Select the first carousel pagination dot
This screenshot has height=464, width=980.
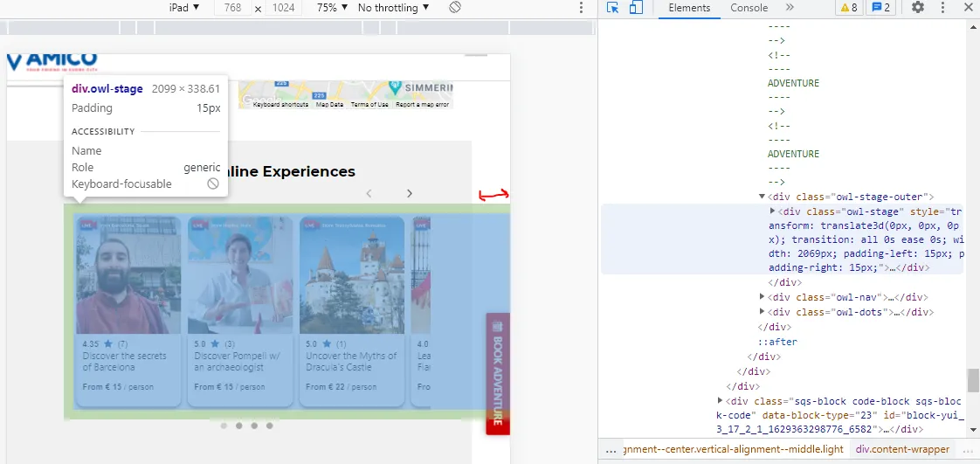(224, 426)
